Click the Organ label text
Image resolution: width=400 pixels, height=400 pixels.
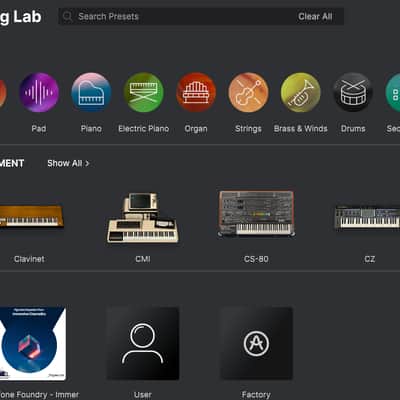click(196, 129)
